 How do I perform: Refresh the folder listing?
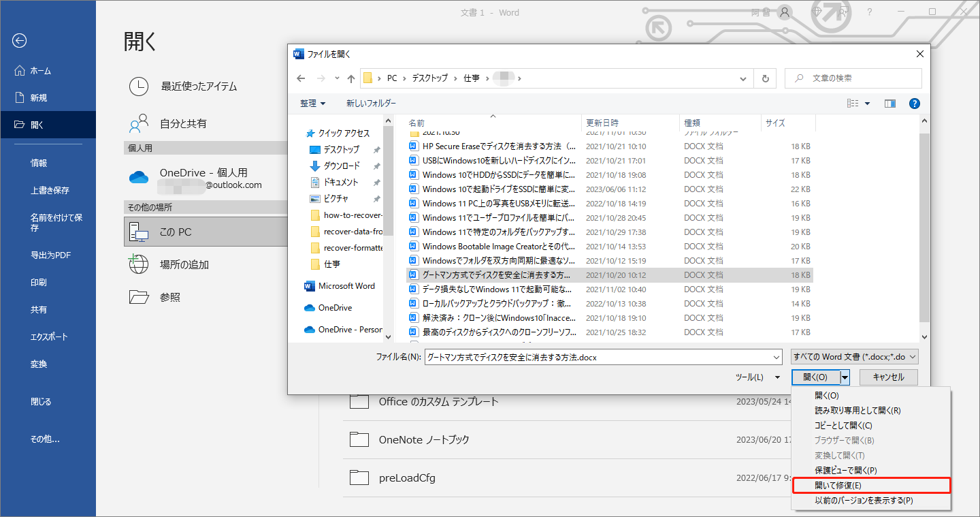pyautogui.click(x=766, y=78)
